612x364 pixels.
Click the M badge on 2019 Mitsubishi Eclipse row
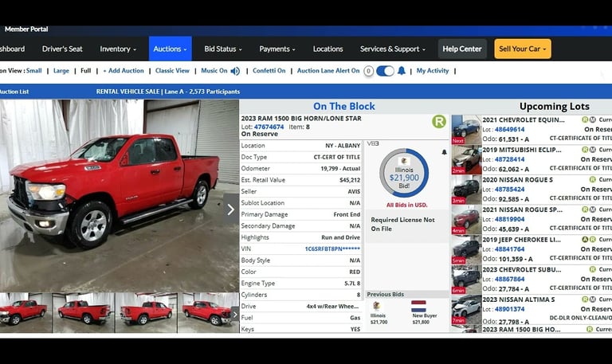coord(593,150)
